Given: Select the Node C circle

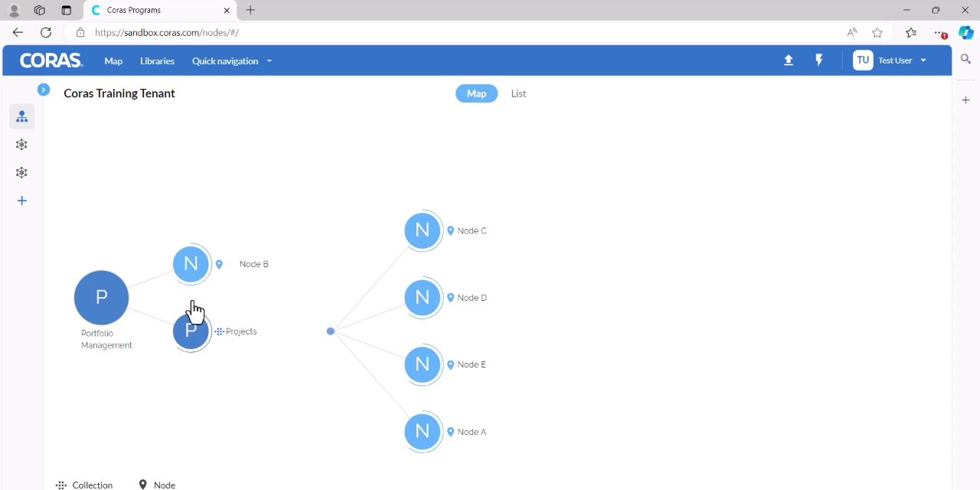Looking at the screenshot, I should [x=423, y=230].
